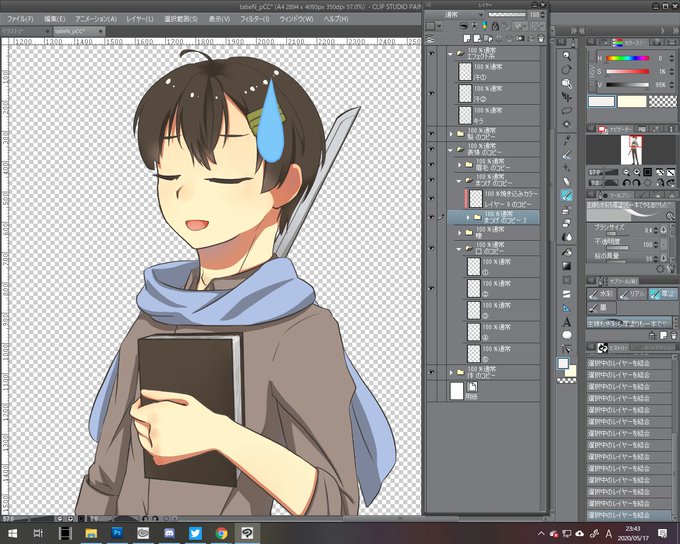Select the highlighted Brush tool
This screenshot has width=680, height=544.
(x=567, y=195)
